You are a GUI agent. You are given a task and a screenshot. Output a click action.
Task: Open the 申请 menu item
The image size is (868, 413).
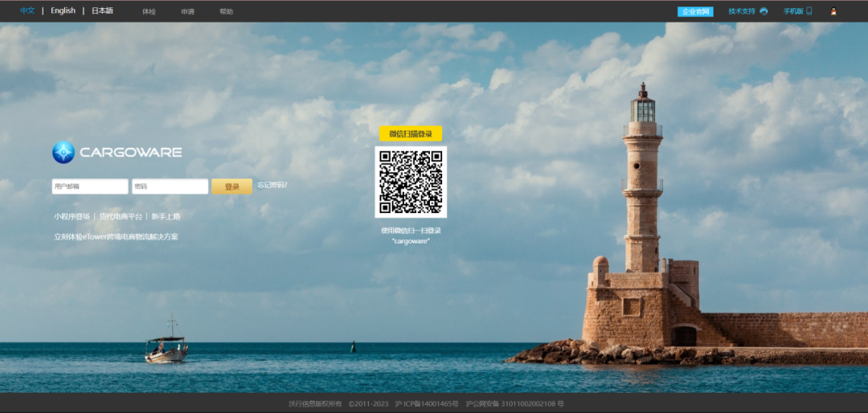click(x=187, y=12)
